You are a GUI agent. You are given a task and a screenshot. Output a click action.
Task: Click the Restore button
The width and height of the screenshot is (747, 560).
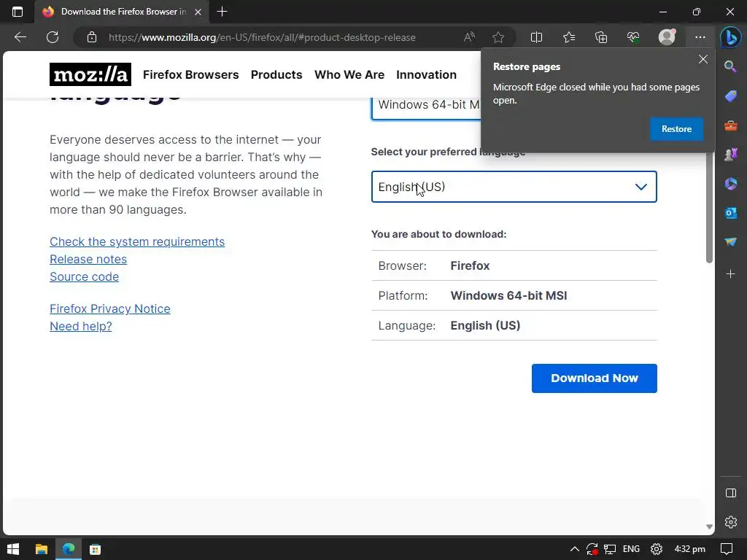676,129
